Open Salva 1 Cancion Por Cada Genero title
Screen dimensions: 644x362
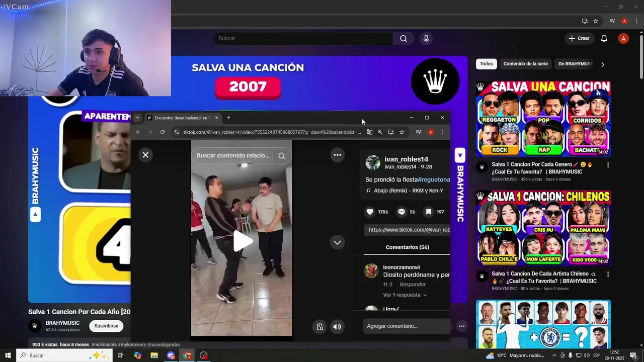tap(542, 168)
